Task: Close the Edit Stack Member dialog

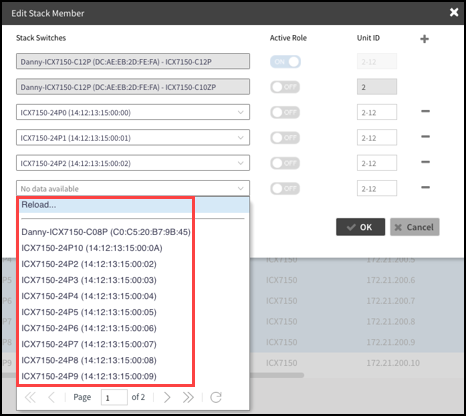Action: point(454,12)
